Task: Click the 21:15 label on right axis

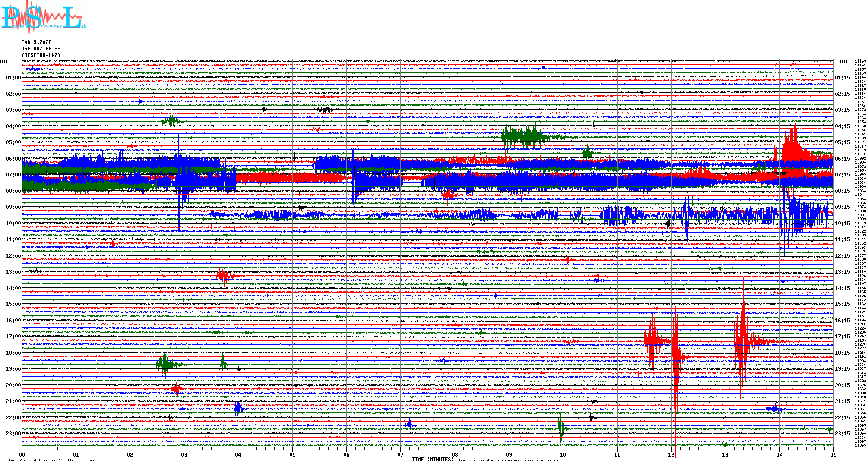Action: [x=842, y=401]
